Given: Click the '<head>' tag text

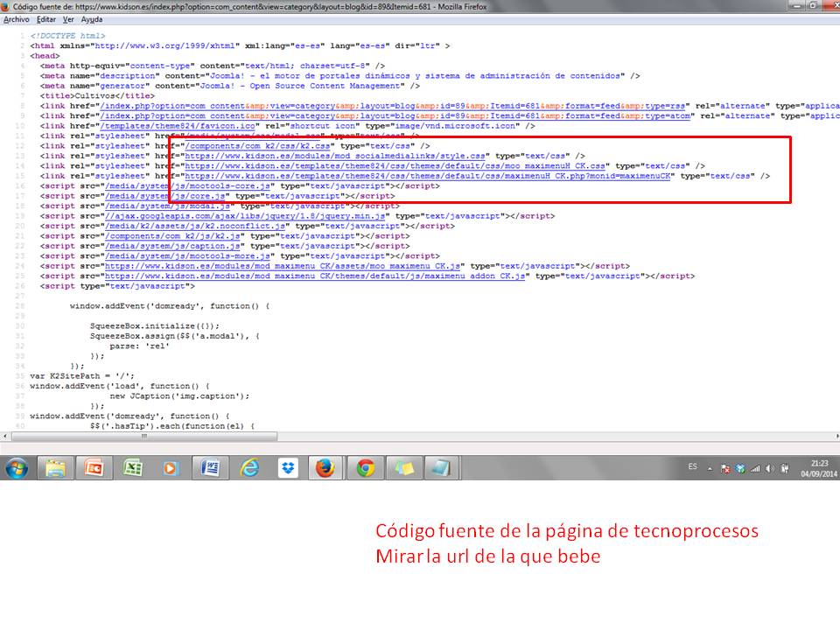Looking at the screenshot, I should (45, 56).
